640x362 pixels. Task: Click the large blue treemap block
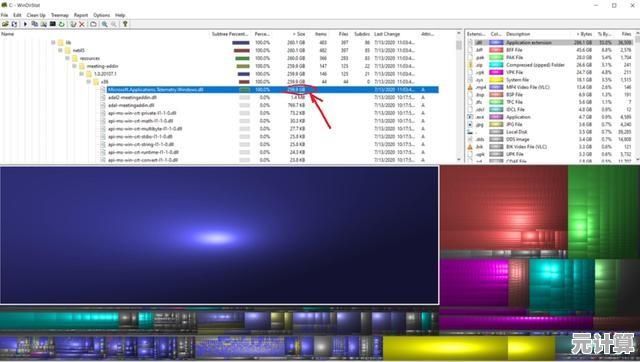click(220, 235)
